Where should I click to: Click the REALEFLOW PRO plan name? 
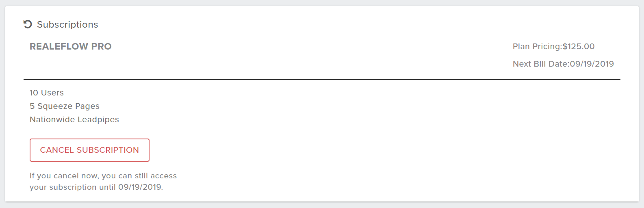pos(71,46)
